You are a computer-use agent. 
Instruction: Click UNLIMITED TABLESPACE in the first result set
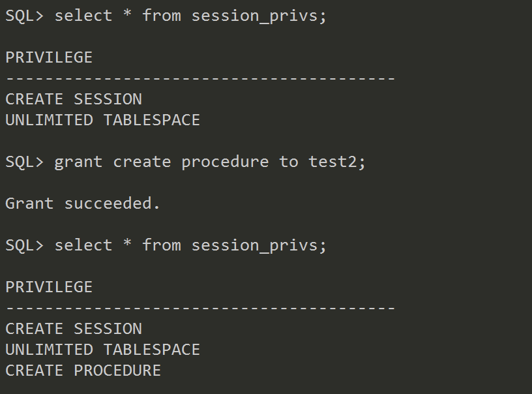(102, 120)
